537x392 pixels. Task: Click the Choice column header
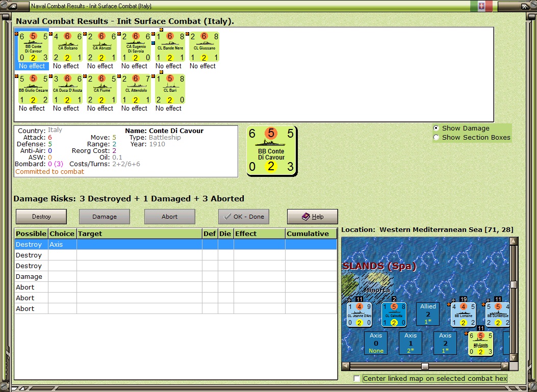point(62,233)
